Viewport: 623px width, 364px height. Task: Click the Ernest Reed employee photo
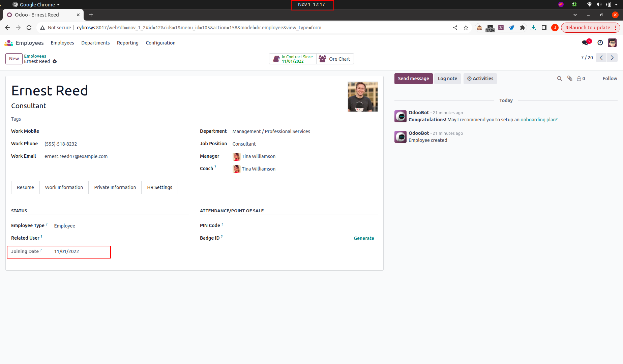[x=363, y=97]
